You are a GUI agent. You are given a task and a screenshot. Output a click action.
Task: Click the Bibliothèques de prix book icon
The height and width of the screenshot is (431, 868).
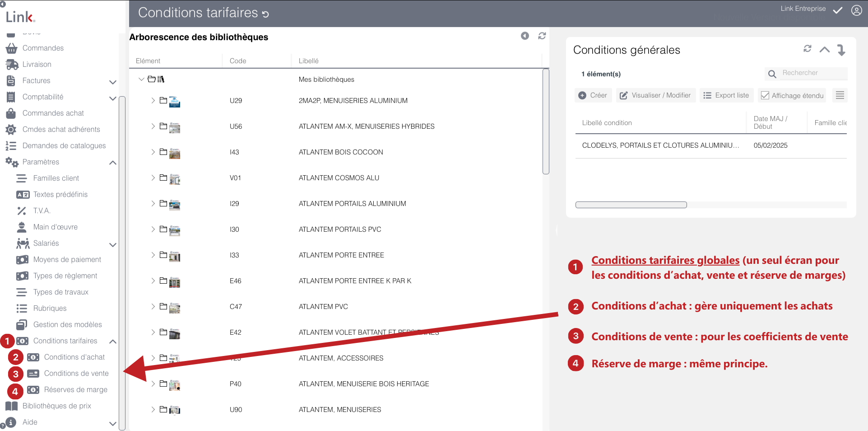click(x=11, y=406)
